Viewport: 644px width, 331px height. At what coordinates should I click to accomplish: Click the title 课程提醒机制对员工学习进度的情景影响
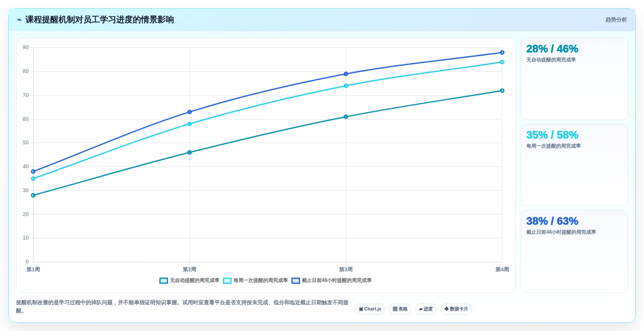point(99,20)
